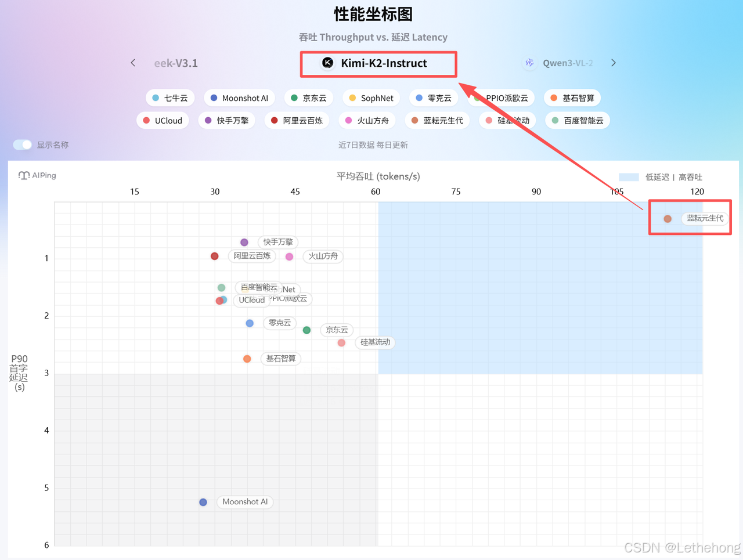Toggle the 显示名称 switch
This screenshot has width=743, height=560.
click(x=23, y=144)
